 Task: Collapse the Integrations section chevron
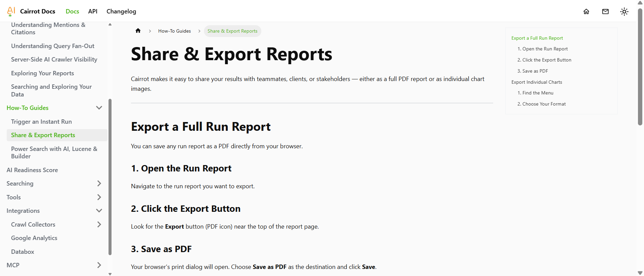(99, 211)
